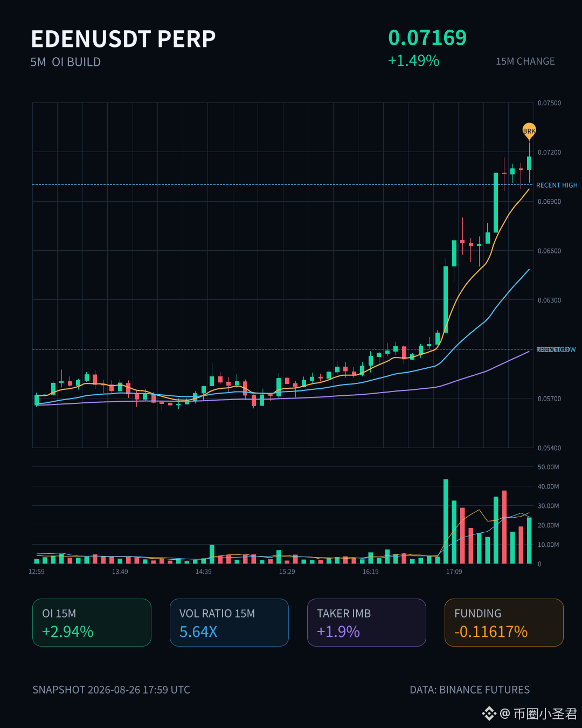
Task: Click the +1.9% taker imbalance value
Action: click(338, 631)
